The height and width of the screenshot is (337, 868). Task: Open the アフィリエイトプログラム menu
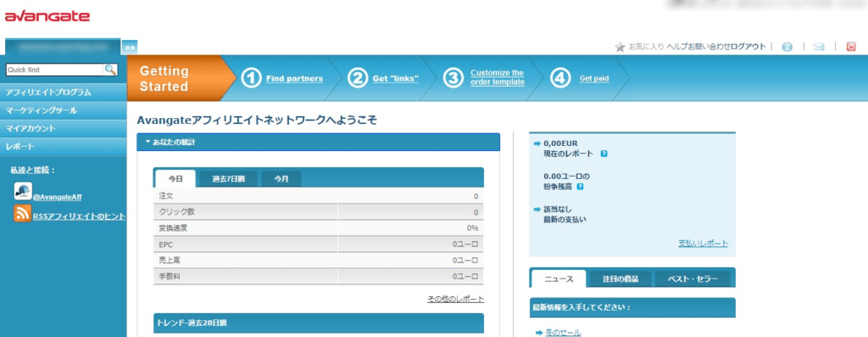tap(63, 93)
